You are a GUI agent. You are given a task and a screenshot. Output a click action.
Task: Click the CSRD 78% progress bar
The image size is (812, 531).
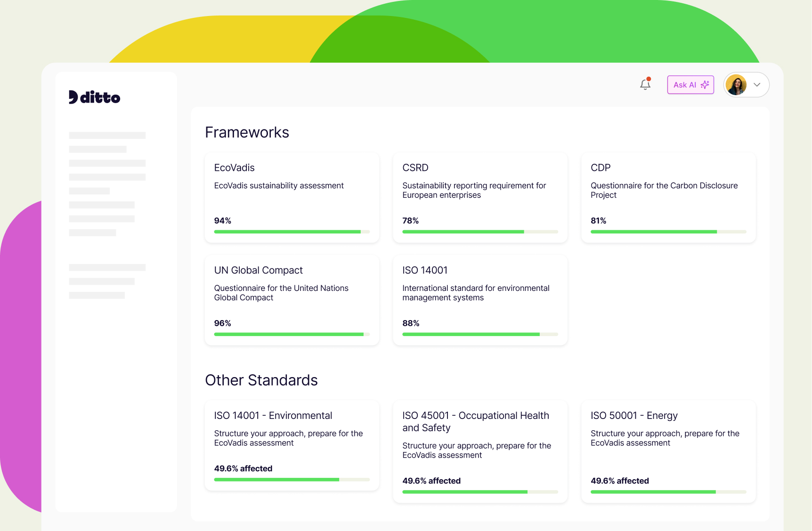tap(480, 232)
